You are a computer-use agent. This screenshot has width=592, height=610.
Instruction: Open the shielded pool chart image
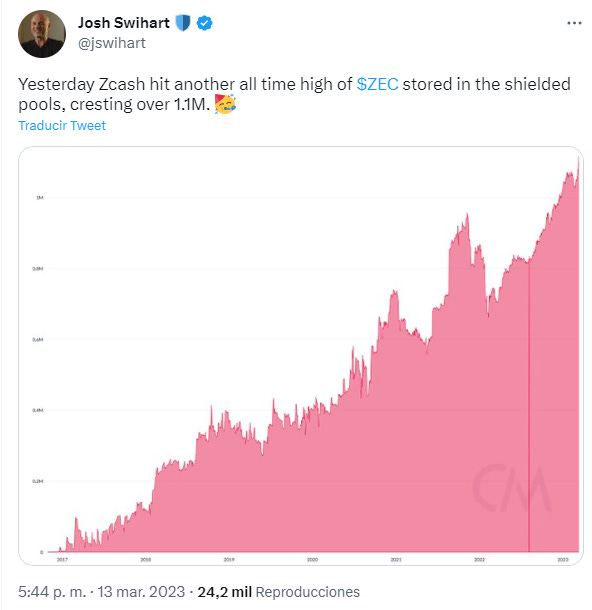click(x=301, y=356)
